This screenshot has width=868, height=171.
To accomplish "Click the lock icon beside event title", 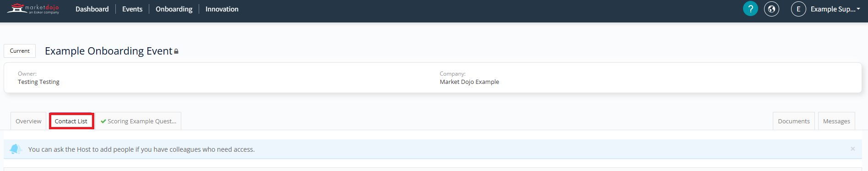I will point(176,51).
